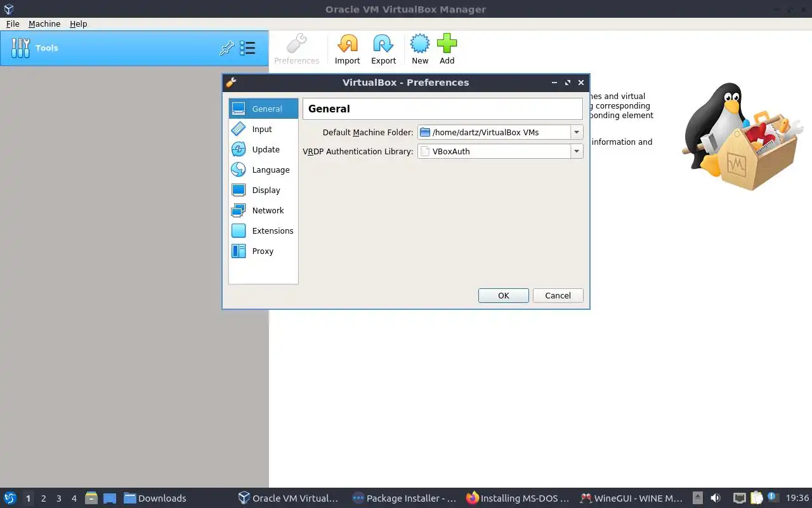The width and height of the screenshot is (812, 508).
Task: Confirm preferences with OK
Action: (504, 295)
